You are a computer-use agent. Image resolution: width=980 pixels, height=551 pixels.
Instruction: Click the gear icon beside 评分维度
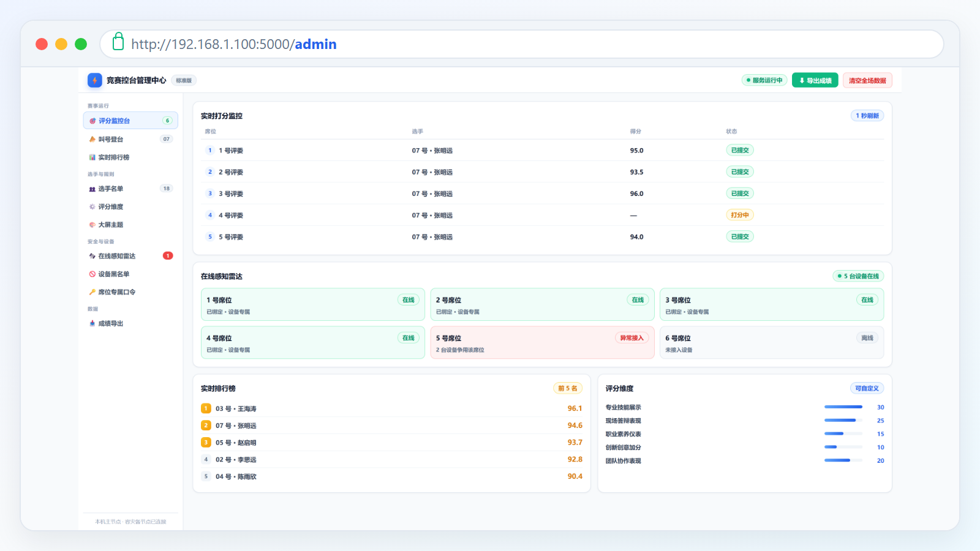[92, 207]
